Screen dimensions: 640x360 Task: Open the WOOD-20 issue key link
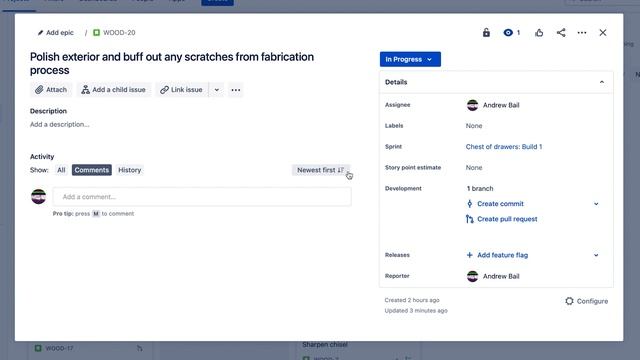119,33
